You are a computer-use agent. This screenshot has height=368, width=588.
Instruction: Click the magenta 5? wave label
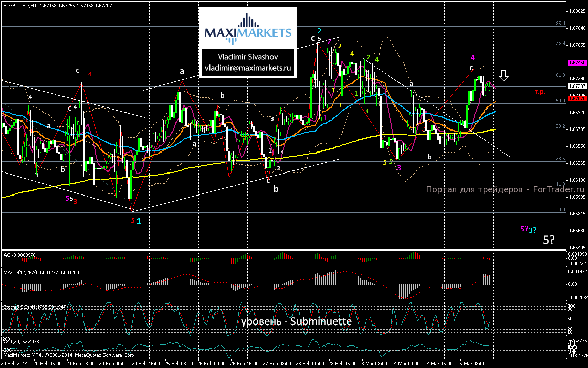coord(524,229)
